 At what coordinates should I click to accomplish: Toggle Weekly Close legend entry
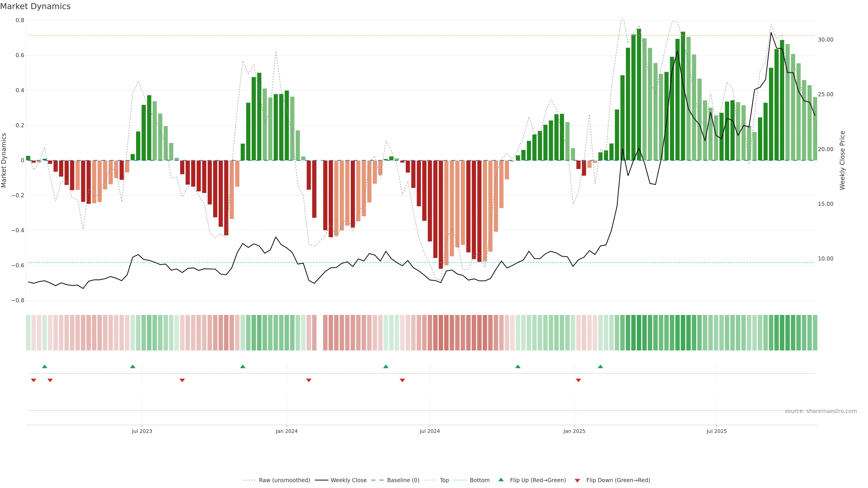(x=348, y=480)
